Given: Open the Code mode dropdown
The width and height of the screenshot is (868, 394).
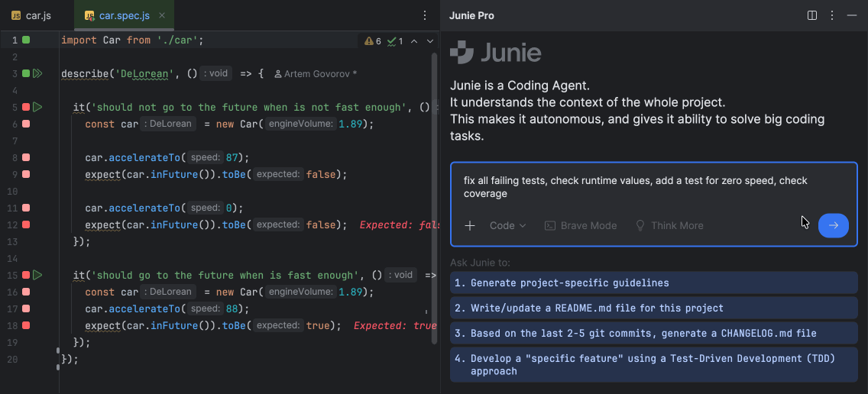Looking at the screenshot, I should (x=507, y=225).
